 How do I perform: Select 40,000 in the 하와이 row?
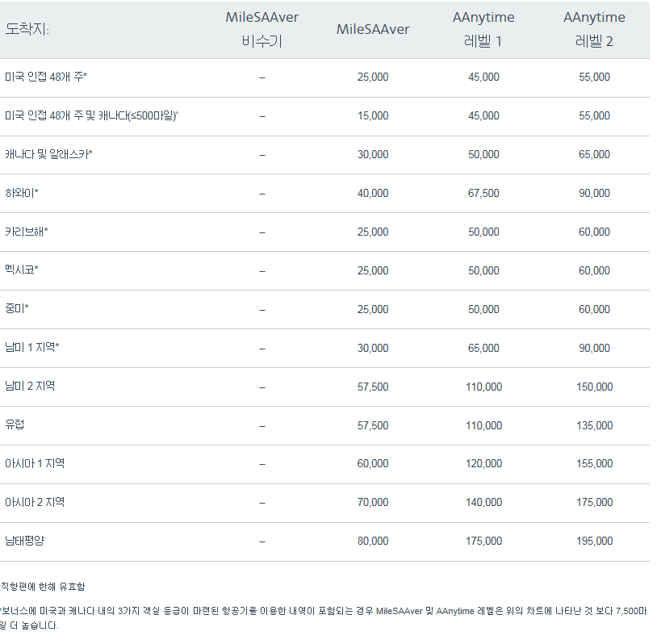[373, 193]
